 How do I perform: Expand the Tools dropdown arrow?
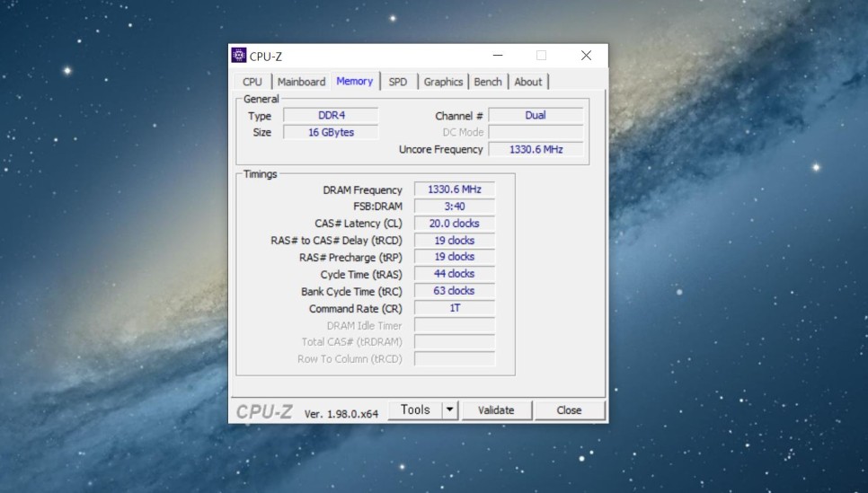tap(450, 410)
